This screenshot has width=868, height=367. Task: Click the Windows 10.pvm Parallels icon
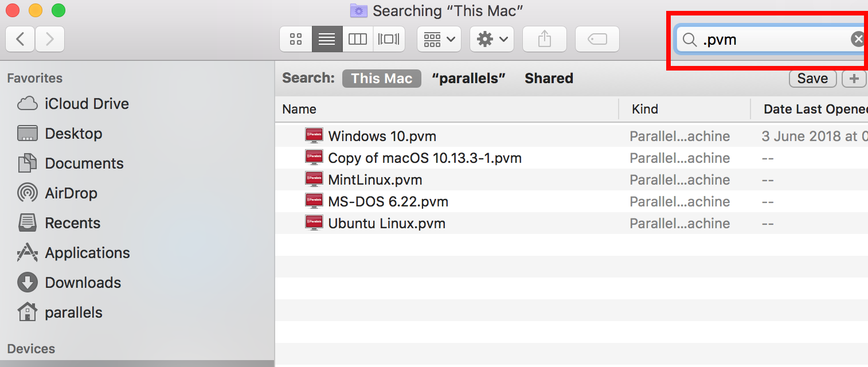[314, 135]
